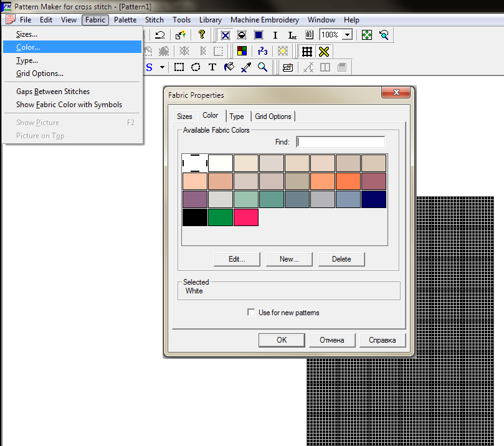Click the New... fabric color button
This screenshot has height=446, width=504.
(289, 259)
